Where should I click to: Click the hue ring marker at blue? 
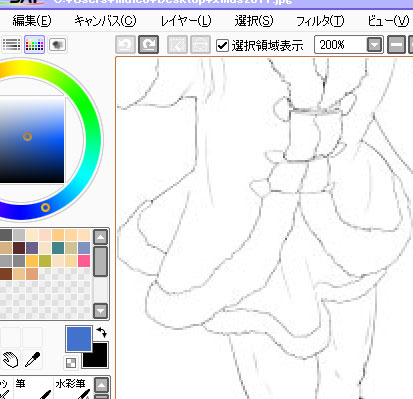pyautogui.click(x=45, y=208)
